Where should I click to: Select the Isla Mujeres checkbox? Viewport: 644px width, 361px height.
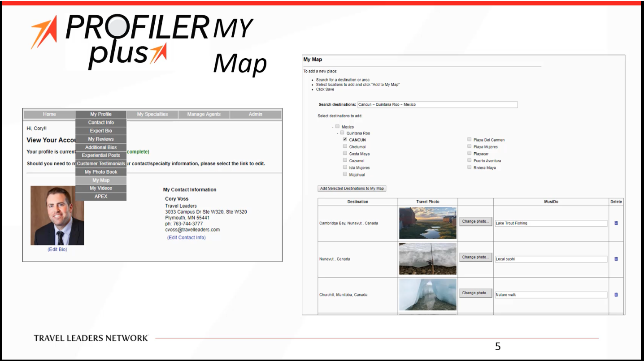point(345,167)
